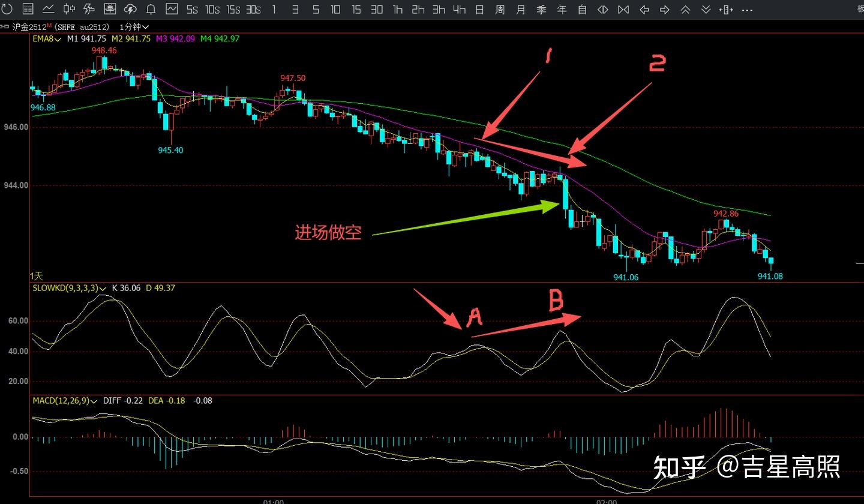Toggle the link chain icon beside 沪金2512

(x=5, y=27)
